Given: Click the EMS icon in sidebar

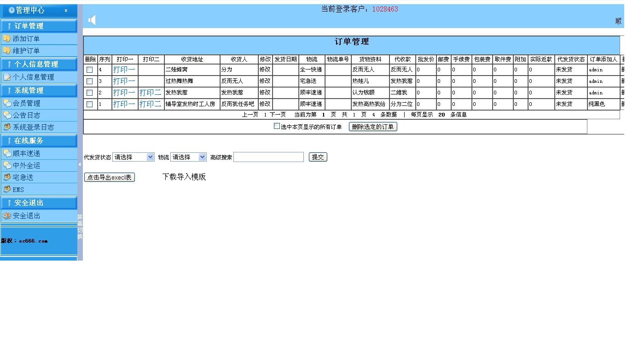Looking at the screenshot, I should click(x=7, y=189).
